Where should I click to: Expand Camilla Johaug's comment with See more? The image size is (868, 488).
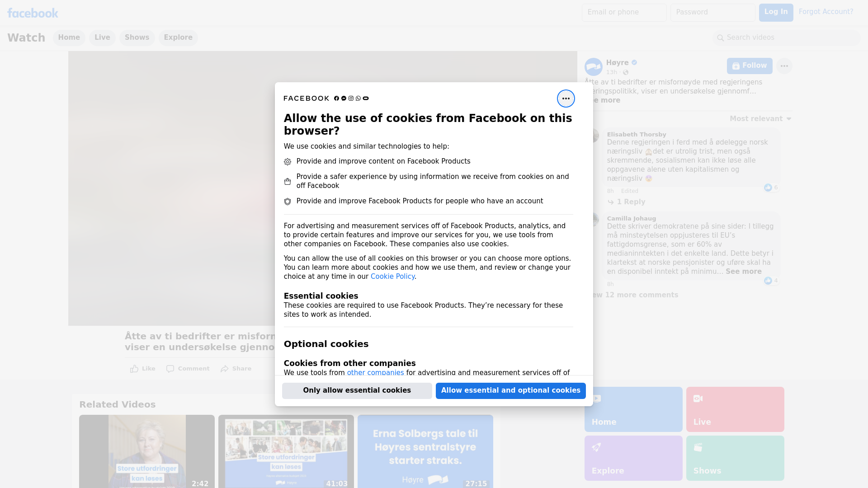(x=743, y=272)
